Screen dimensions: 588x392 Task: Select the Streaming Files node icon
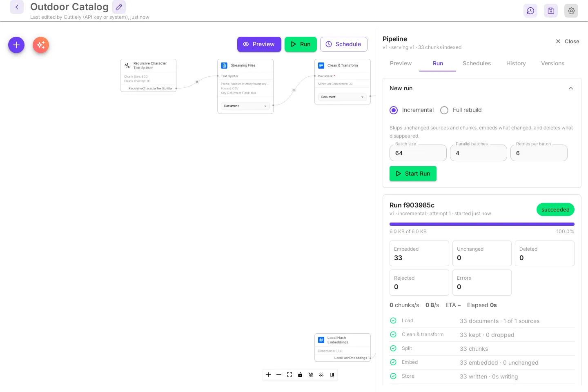click(224, 65)
